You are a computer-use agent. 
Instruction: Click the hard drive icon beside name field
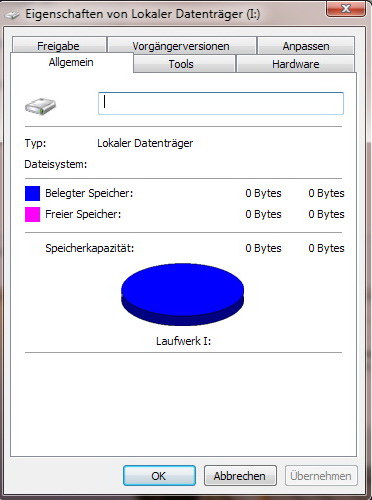click(x=41, y=106)
